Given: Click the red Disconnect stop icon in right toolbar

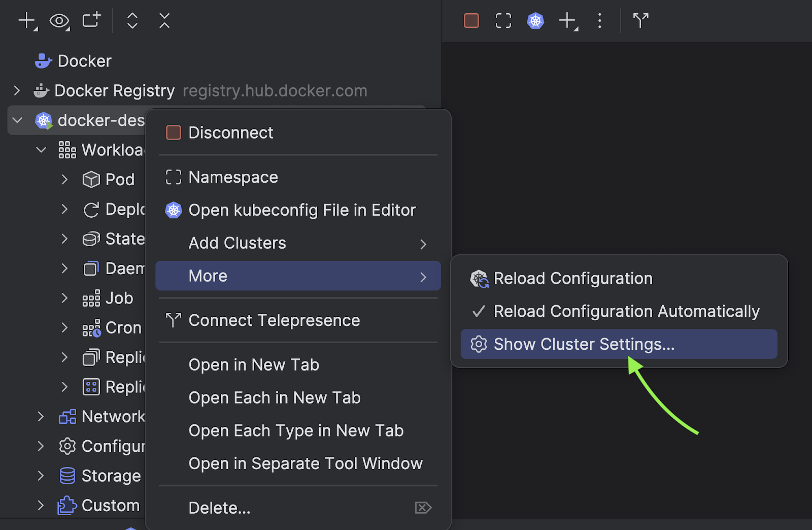Looking at the screenshot, I should pos(471,21).
